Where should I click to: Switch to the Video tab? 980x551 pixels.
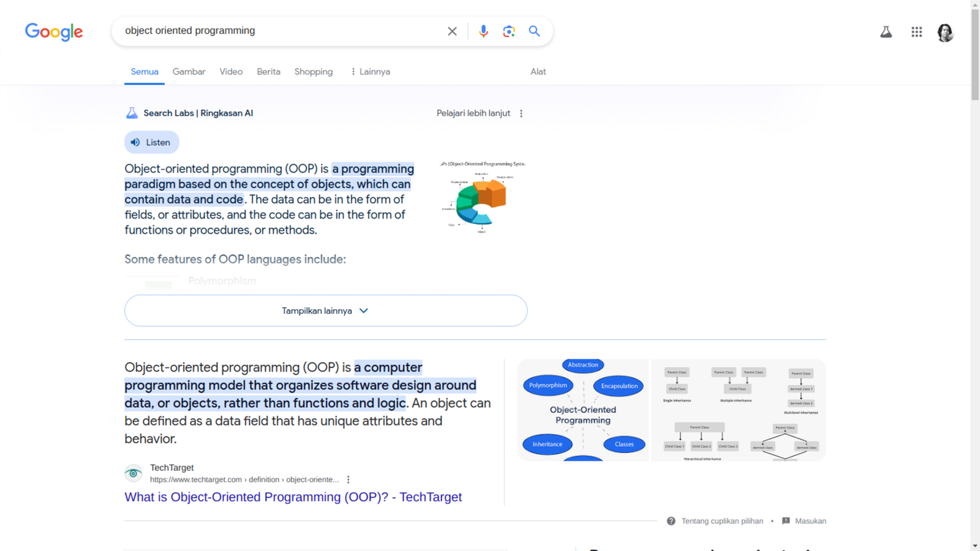click(231, 72)
